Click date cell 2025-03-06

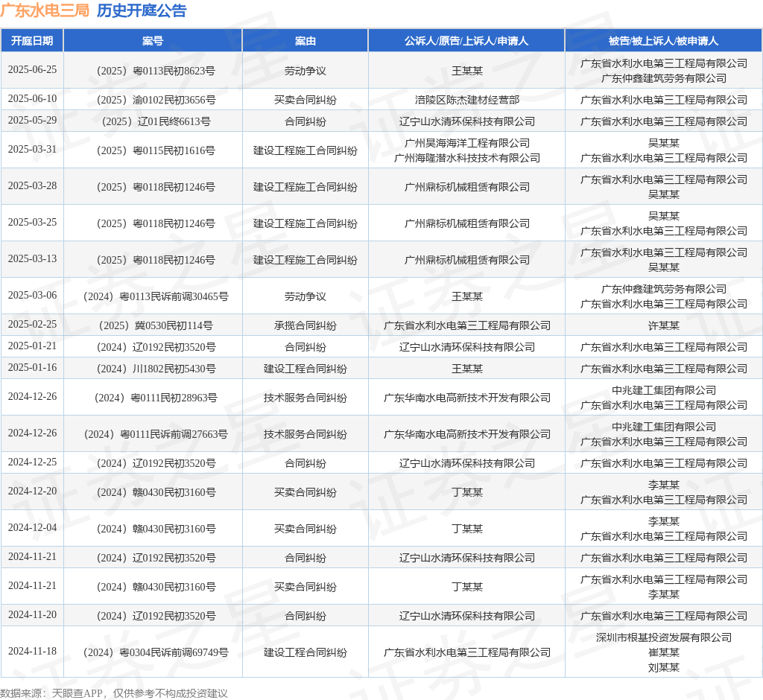(32, 296)
